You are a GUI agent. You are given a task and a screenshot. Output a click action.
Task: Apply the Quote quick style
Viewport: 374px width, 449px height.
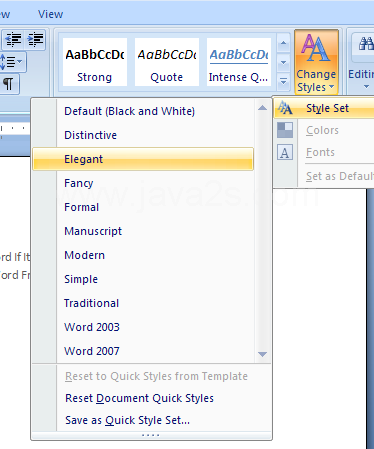click(x=167, y=62)
